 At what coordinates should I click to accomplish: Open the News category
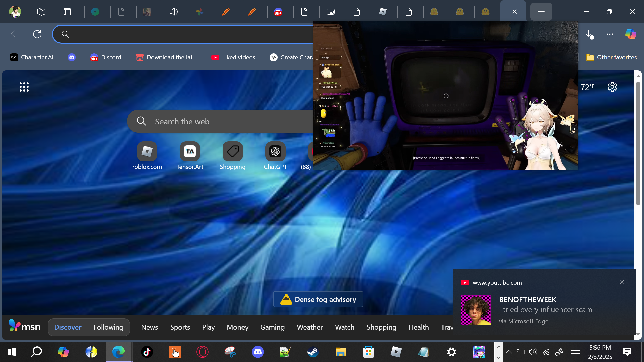click(150, 327)
